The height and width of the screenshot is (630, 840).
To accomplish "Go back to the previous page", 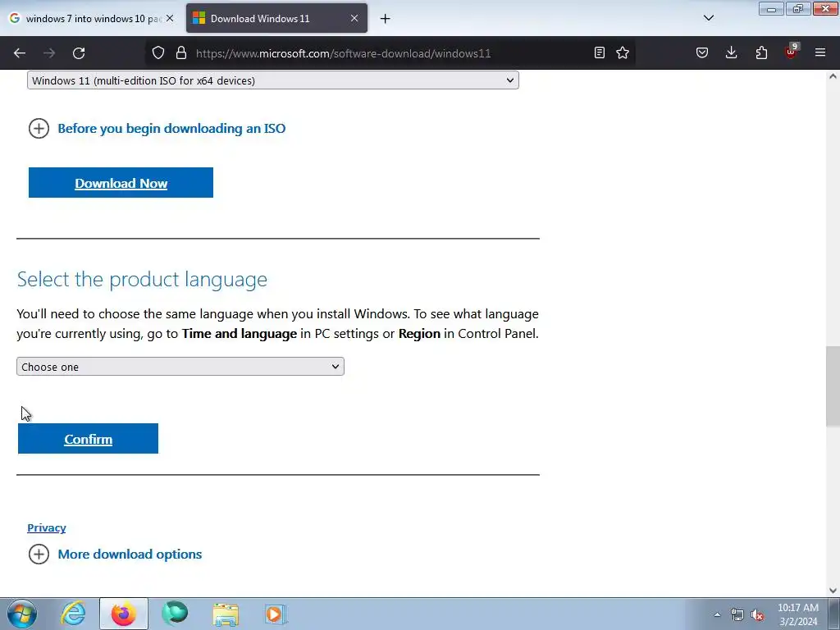I will click(x=20, y=53).
